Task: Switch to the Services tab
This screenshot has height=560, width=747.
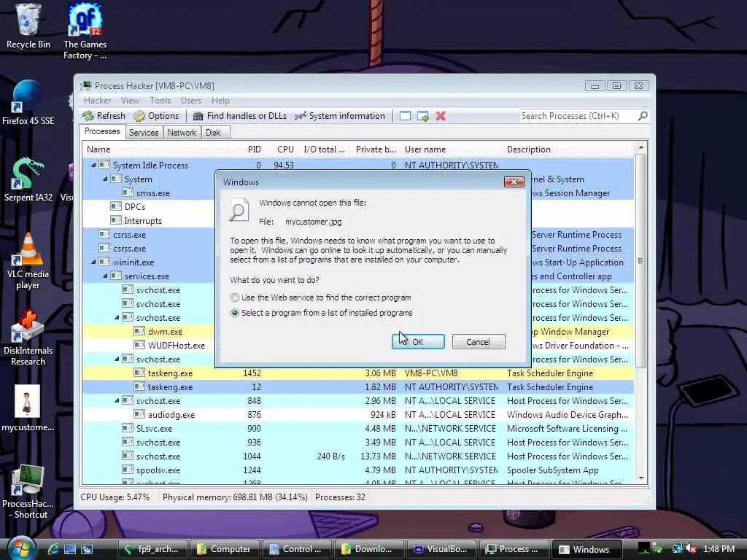Action: [x=144, y=133]
